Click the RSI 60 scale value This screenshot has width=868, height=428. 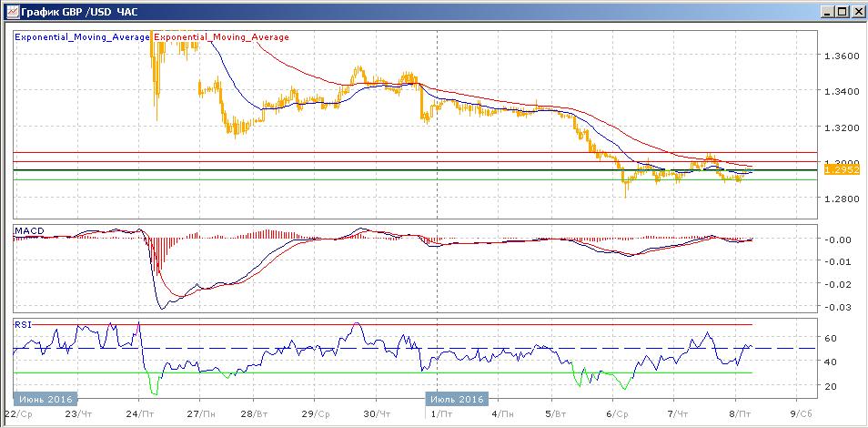pyautogui.click(x=830, y=338)
